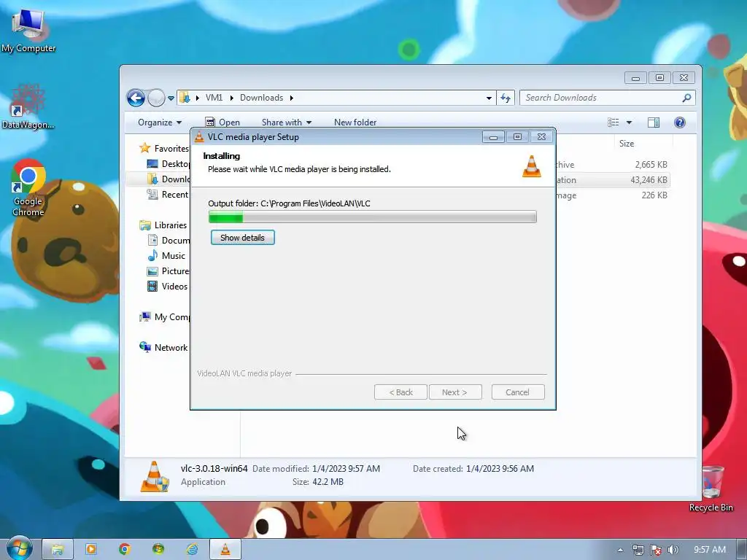
Task: Select Favorites in navigation pane
Action: [x=163, y=149]
